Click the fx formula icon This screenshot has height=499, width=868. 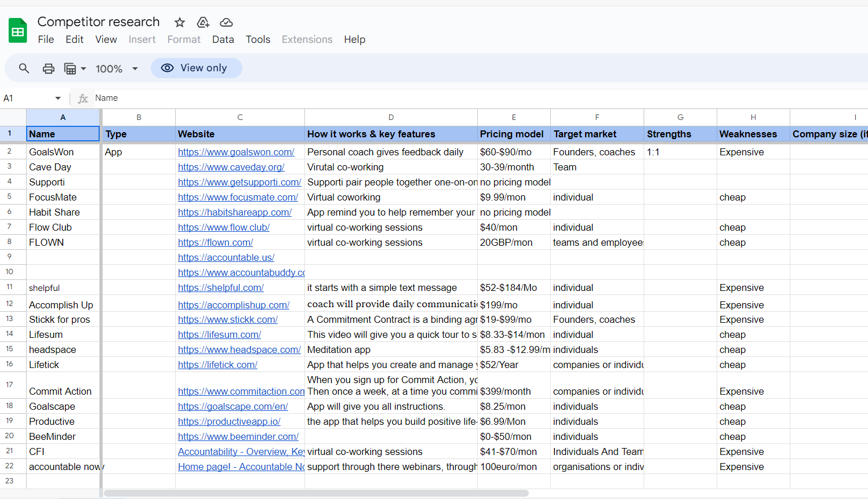pos(83,99)
